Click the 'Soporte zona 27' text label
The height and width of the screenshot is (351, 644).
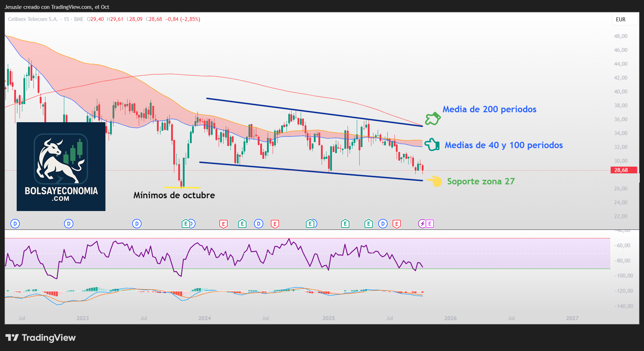[x=481, y=182]
